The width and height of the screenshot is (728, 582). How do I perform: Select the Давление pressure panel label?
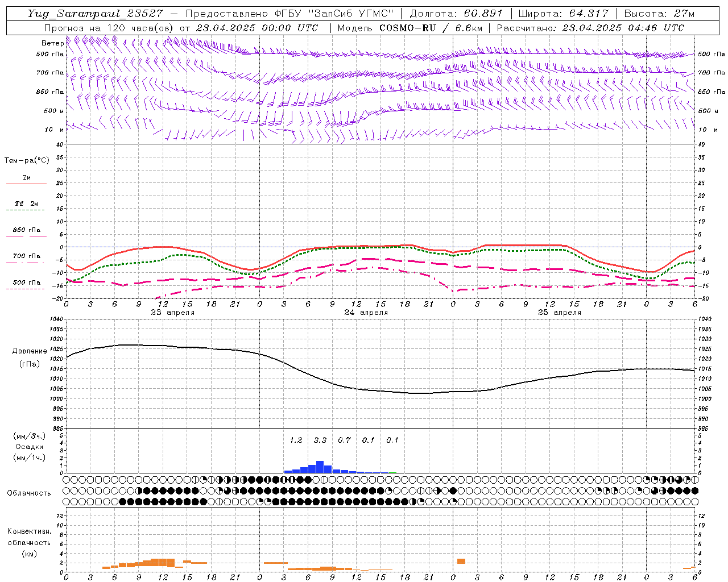[x=30, y=351]
